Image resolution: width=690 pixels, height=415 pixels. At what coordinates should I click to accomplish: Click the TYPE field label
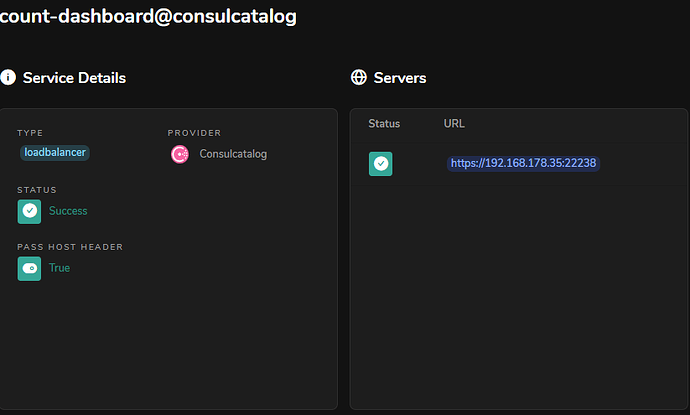point(30,132)
